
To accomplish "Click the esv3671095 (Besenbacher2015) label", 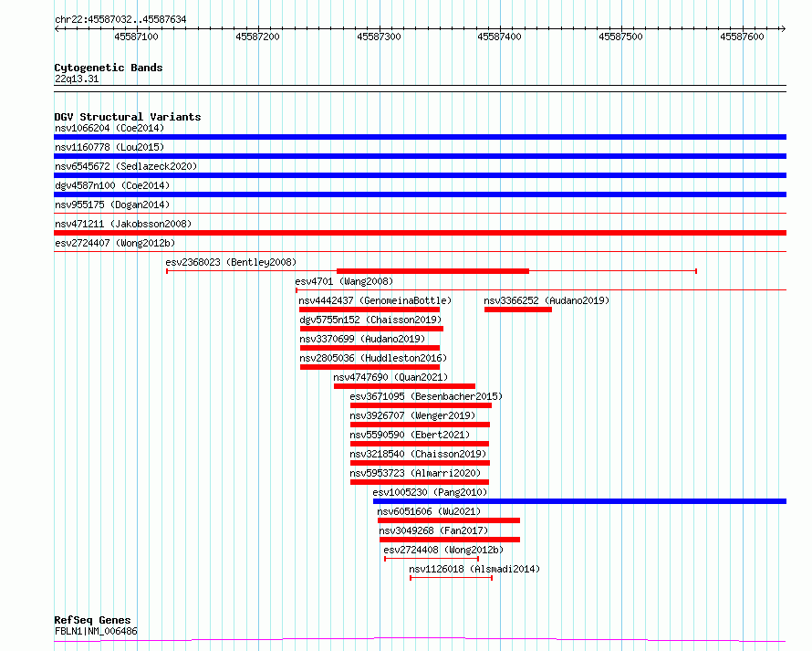I will click(x=426, y=396).
